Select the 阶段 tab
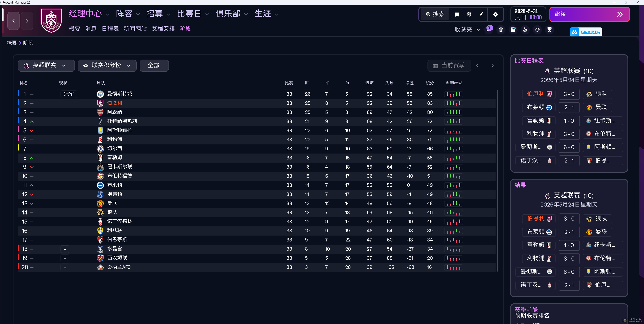Viewport: 644px width, 324px height. 185,29
